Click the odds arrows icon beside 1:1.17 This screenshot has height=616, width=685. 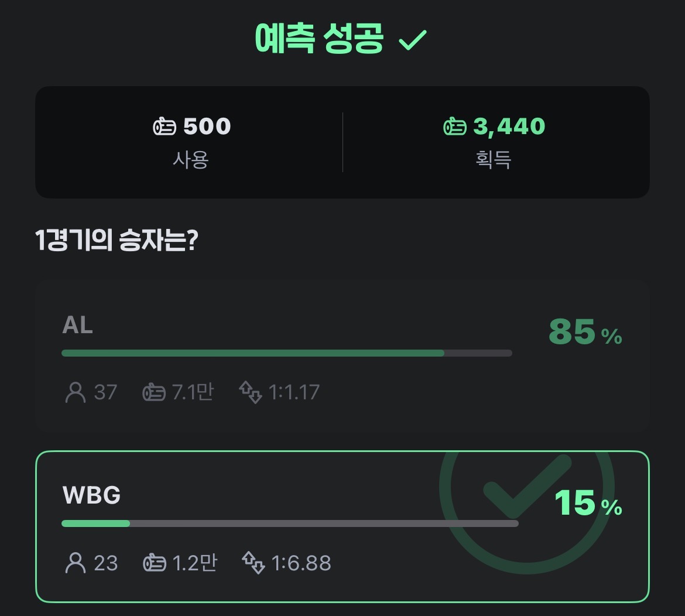(251, 392)
